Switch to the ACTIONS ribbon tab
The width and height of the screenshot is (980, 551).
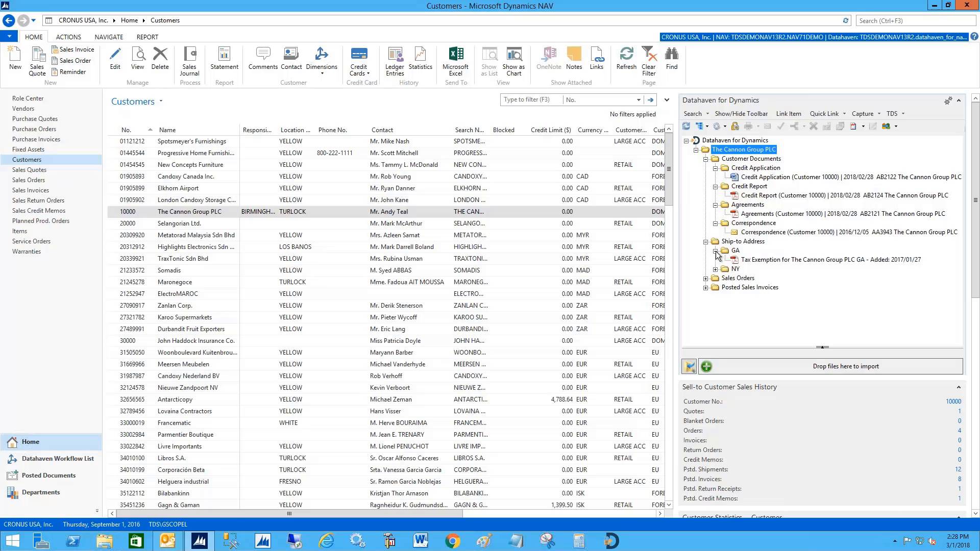[68, 36]
